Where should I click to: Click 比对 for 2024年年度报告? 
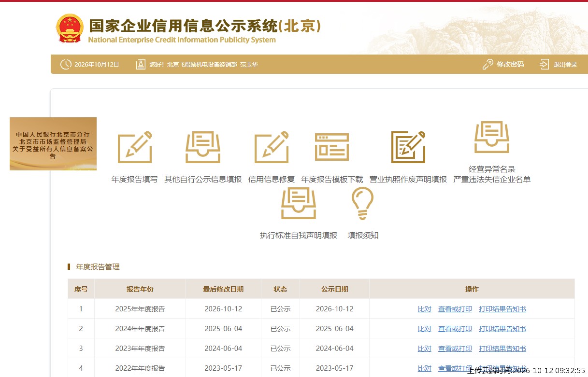tap(425, 329)
